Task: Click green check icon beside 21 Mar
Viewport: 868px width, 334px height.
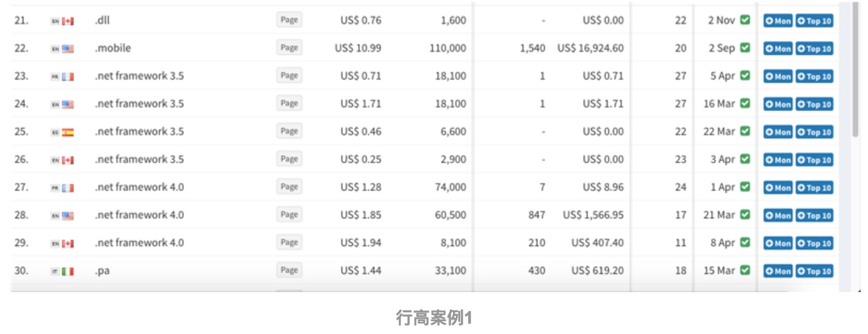Action: click(x=745, y=214)
